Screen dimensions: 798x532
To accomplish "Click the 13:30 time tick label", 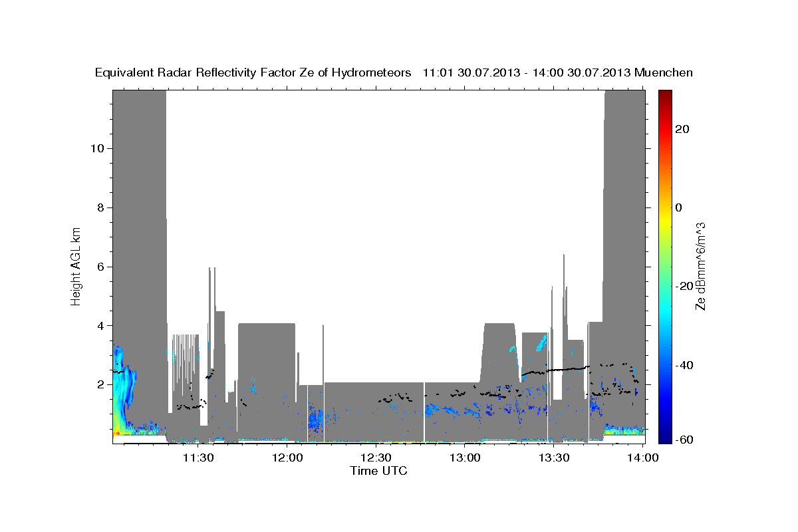I will point(553,458).
